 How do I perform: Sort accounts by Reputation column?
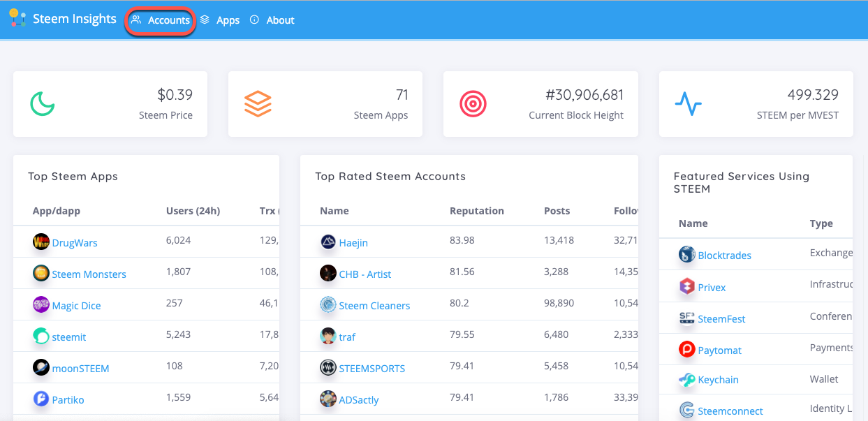(477, 211)
